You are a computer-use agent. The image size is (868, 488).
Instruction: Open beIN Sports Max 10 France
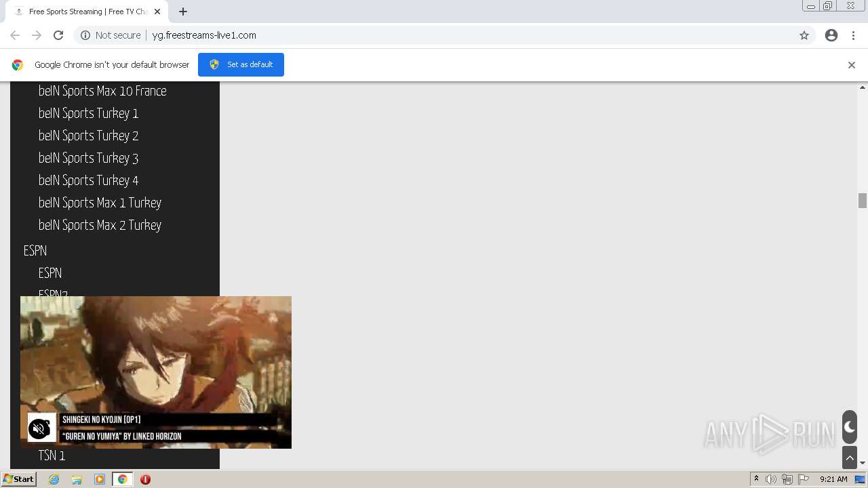click(102, 91)
